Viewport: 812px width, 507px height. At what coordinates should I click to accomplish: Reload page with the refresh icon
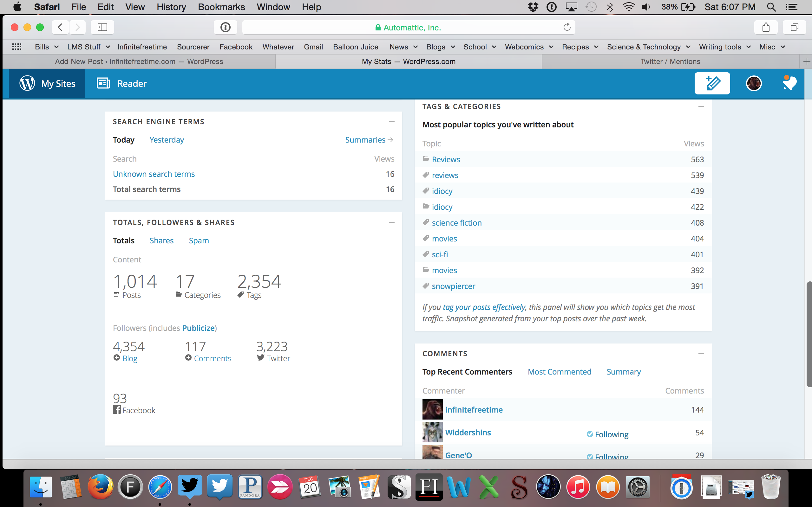coord(567,27)
